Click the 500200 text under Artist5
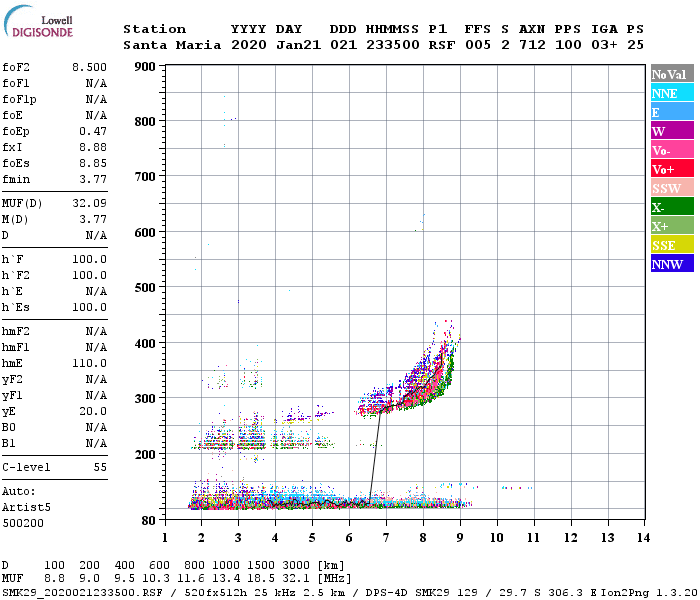Image resolution: width=700 pixels, height=600 pixels. pyautogui.click(x=23, y=523)
